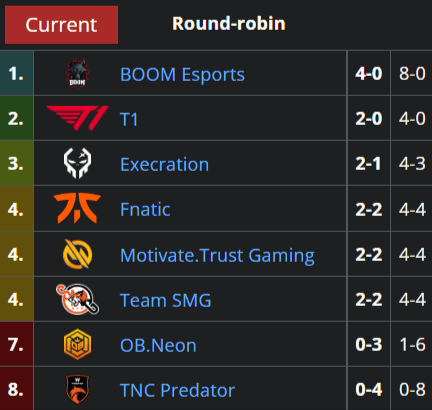Switch to the Current tab

point(61,25)
